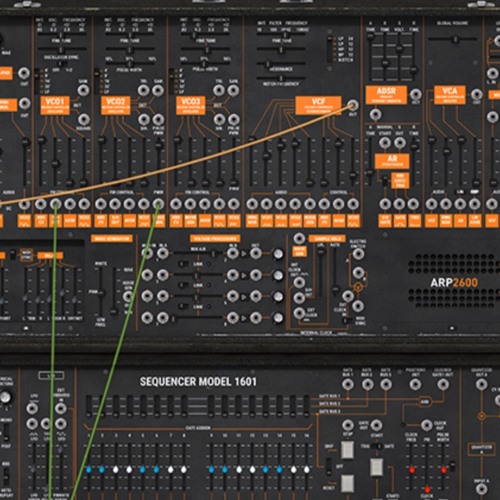
Task: Change the VCO1 octave range selector
Action: pos(37,81)
